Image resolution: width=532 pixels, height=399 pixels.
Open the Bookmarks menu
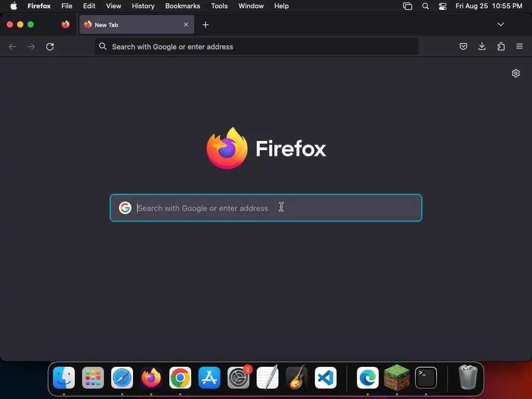click(182, 6)
